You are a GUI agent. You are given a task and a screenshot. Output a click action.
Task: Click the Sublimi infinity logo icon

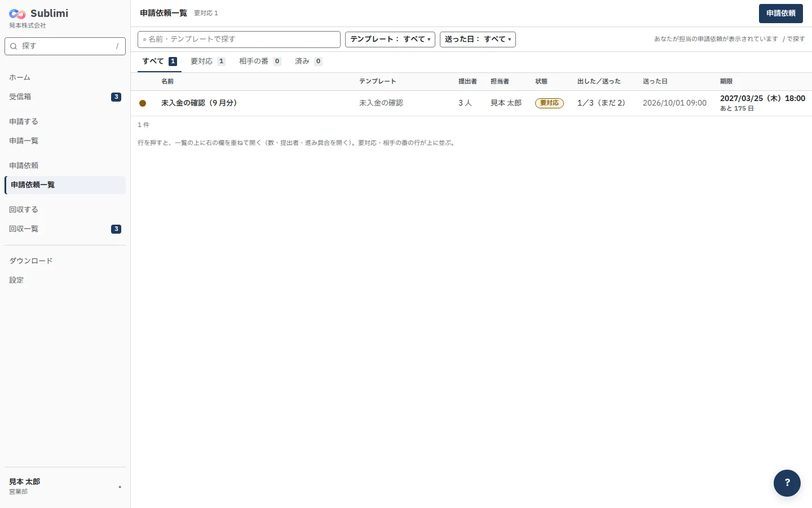pos(17,14)
